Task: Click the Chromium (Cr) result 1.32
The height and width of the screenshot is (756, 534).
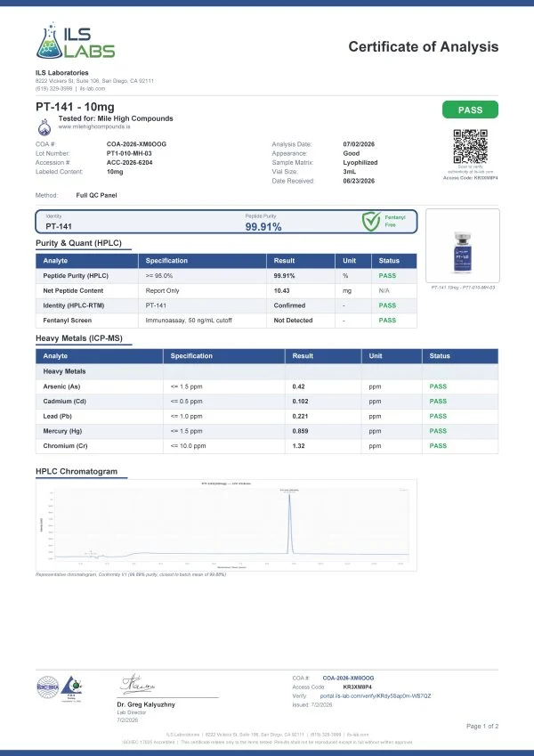Action: 298,446
